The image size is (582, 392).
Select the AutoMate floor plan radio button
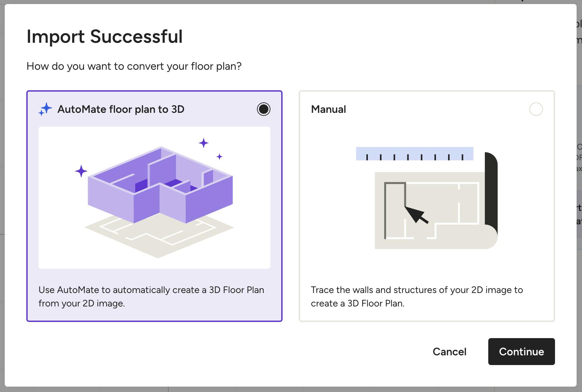263,109
